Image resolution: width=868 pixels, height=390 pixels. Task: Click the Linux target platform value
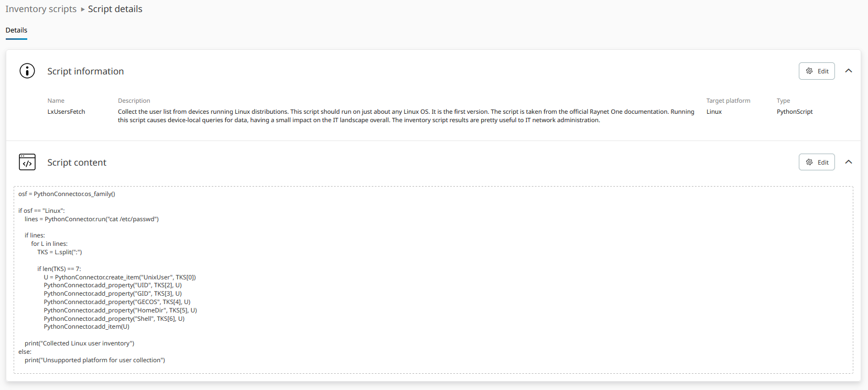[x=714, y=112]
